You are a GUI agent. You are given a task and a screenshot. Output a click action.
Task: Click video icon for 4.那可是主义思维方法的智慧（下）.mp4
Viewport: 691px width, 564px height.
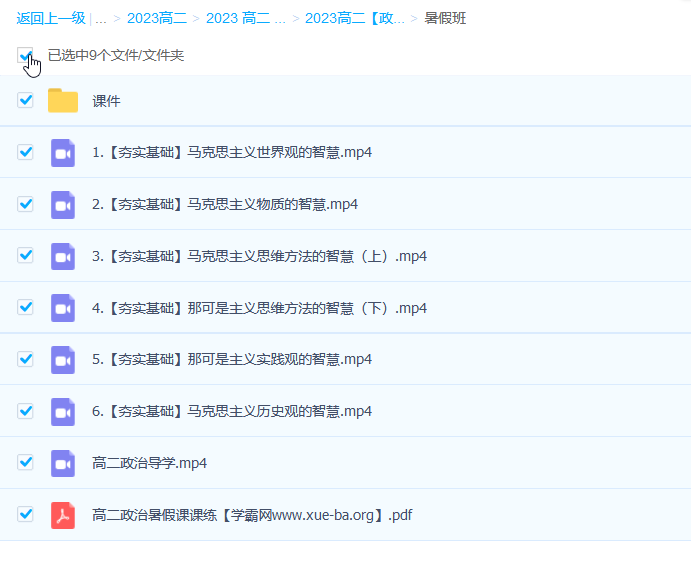tap(63, 308)
